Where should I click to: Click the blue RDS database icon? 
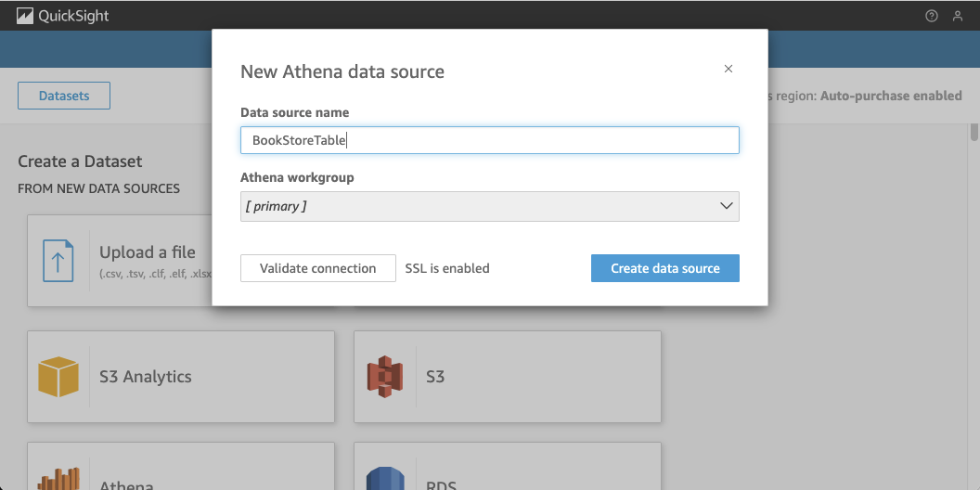coord(386,478)
